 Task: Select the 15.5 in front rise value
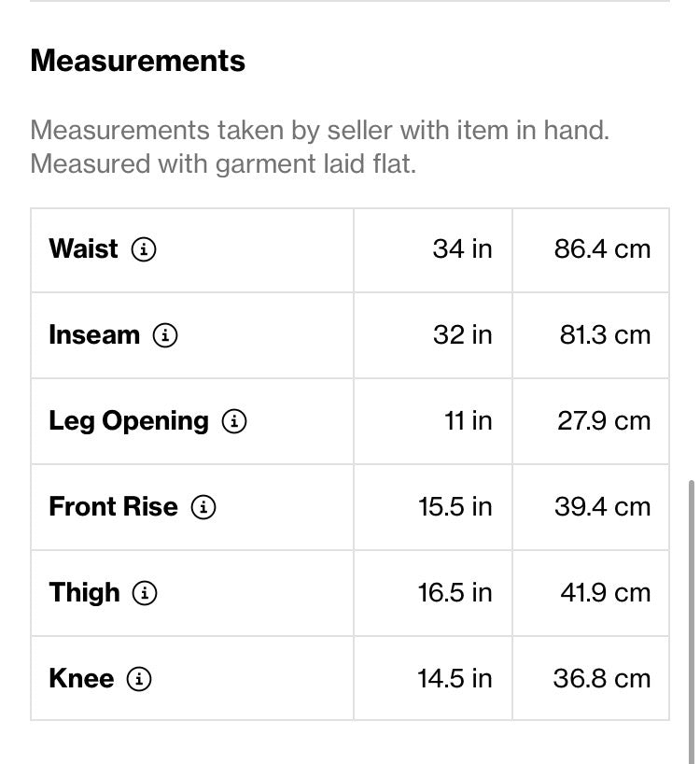point(455,507)
